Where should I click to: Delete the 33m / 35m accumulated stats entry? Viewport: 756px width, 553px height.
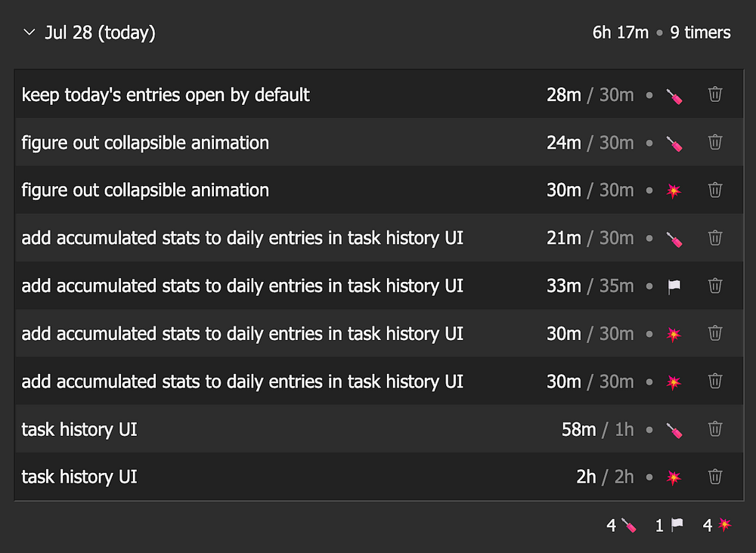pos(715,286)
